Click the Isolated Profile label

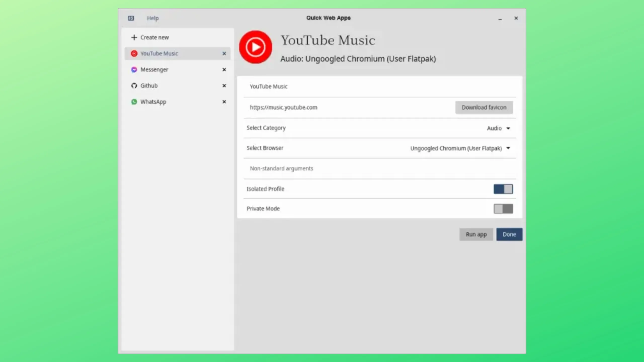point(265,189)
